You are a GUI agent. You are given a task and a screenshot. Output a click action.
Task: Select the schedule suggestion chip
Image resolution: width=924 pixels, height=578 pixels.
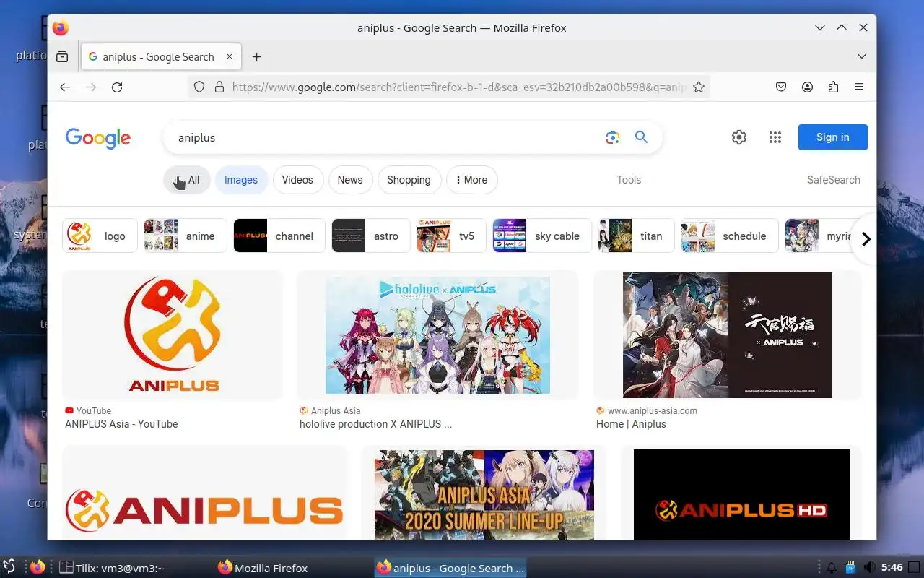tap(730, 236)
